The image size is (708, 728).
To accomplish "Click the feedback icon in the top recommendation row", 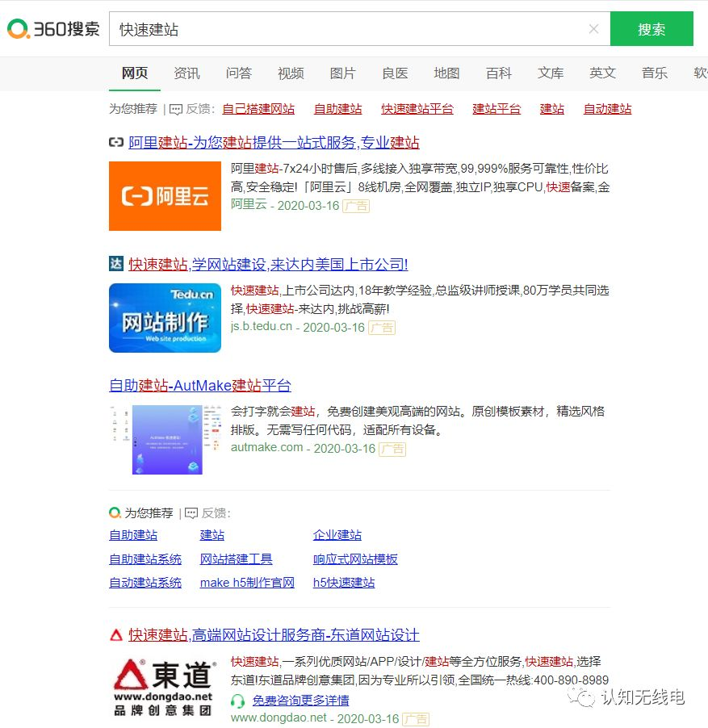I will pos(176,110).
